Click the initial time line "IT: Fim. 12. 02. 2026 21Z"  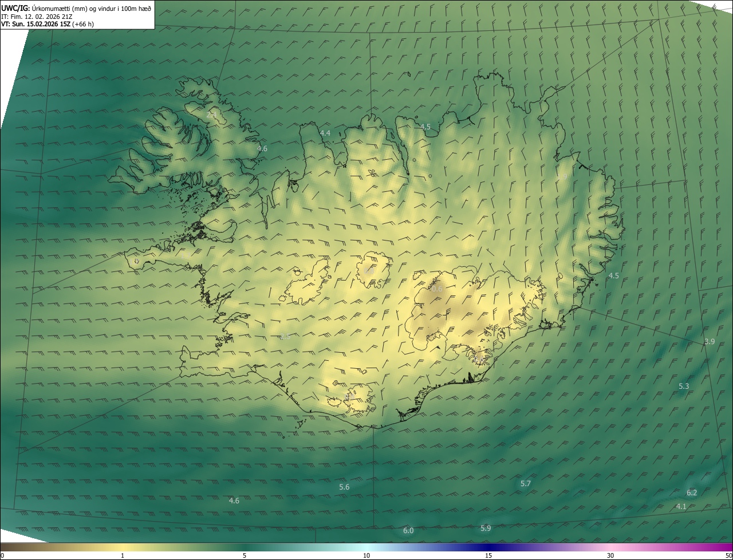[x=37, y=17]
